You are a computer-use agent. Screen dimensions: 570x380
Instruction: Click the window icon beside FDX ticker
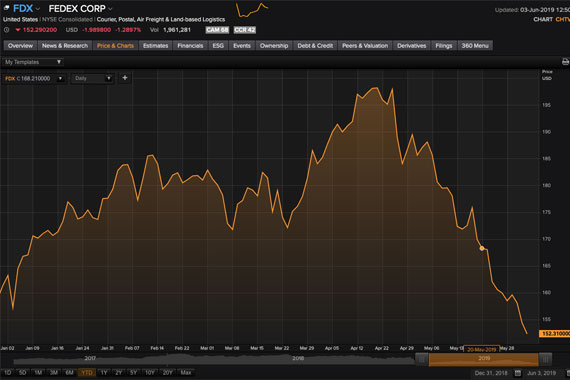pyautogui.click(x=7, y=8)
